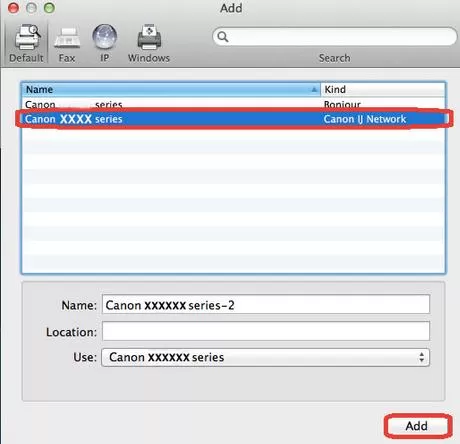Select the Default printer browser icon
This screenshot has width=460, height=444.
[x=27, y=37]
